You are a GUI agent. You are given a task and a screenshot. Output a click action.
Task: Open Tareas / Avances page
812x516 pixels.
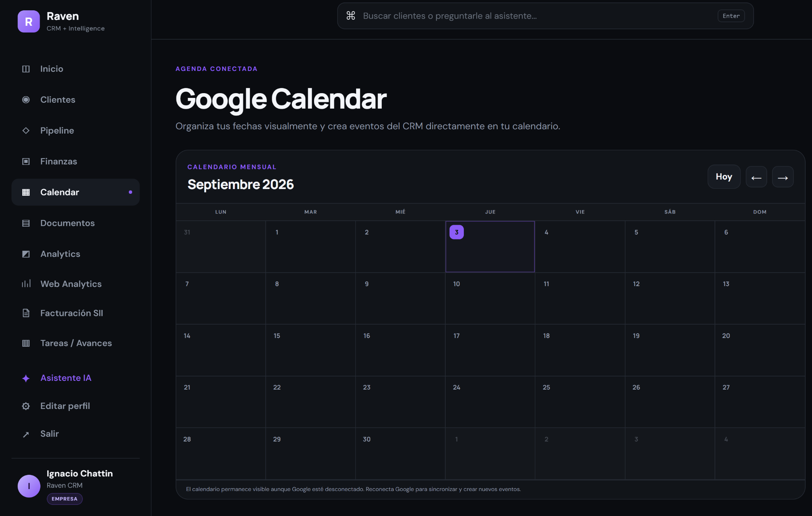click(x=75, y=343)
